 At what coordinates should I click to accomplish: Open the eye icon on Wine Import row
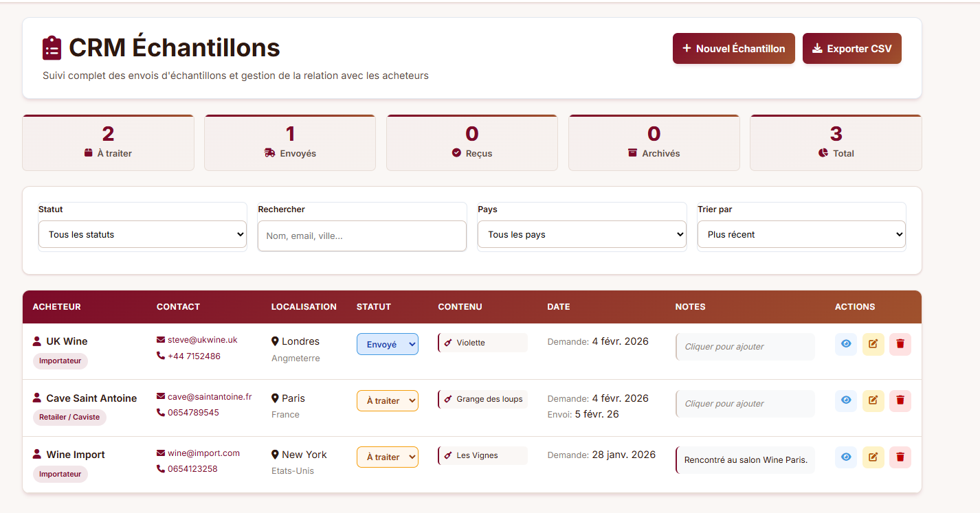click(x=846, y=457)
